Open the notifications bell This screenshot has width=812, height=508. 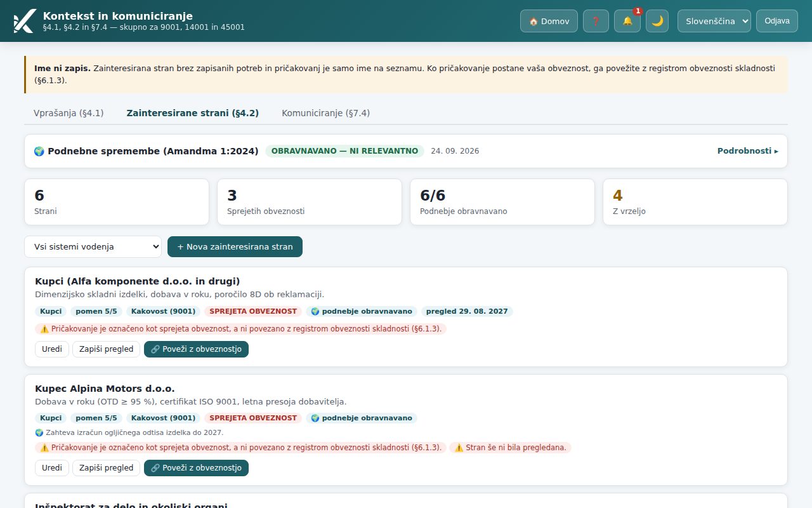pyautogui.click(x=627, y=21)
